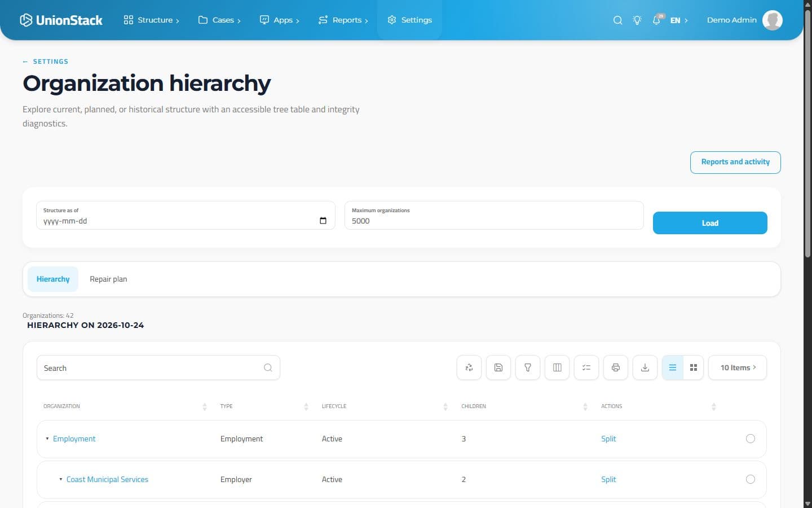Switch to list view

pyautogui.click(x=673, y=367)
